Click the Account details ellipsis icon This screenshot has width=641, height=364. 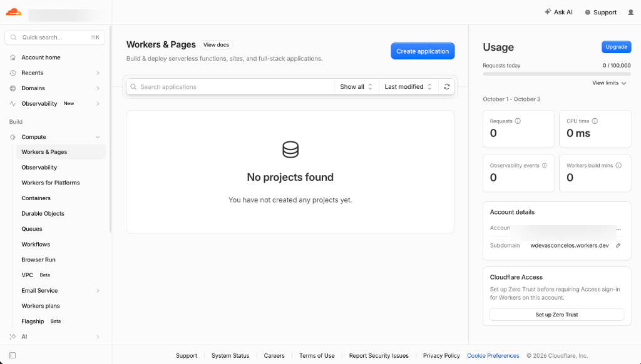point(619,228)
